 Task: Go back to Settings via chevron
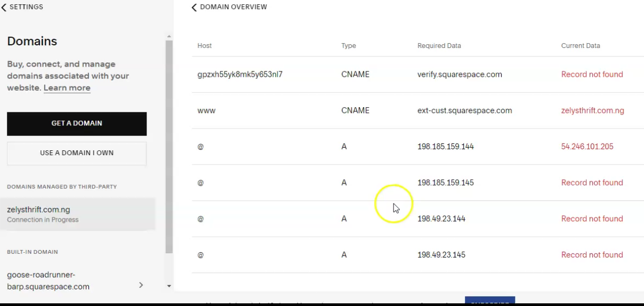click(4, 7)
